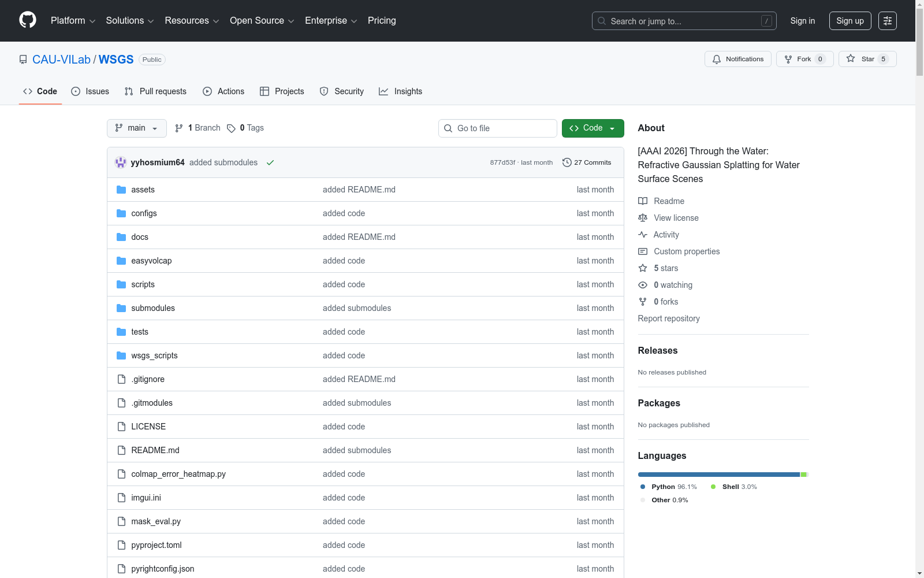This screenshot has height=578, width=924.
Task: Click the assets folder icon
Action: (121, 190)
